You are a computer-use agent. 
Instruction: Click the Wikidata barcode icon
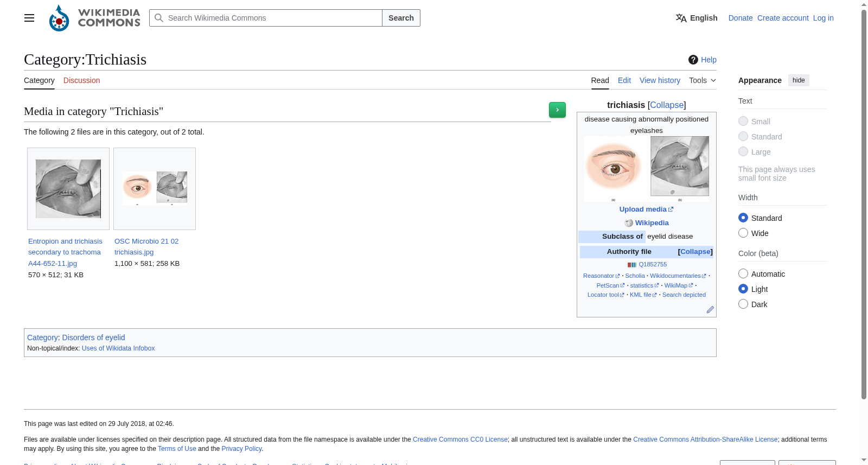point(632,265)
